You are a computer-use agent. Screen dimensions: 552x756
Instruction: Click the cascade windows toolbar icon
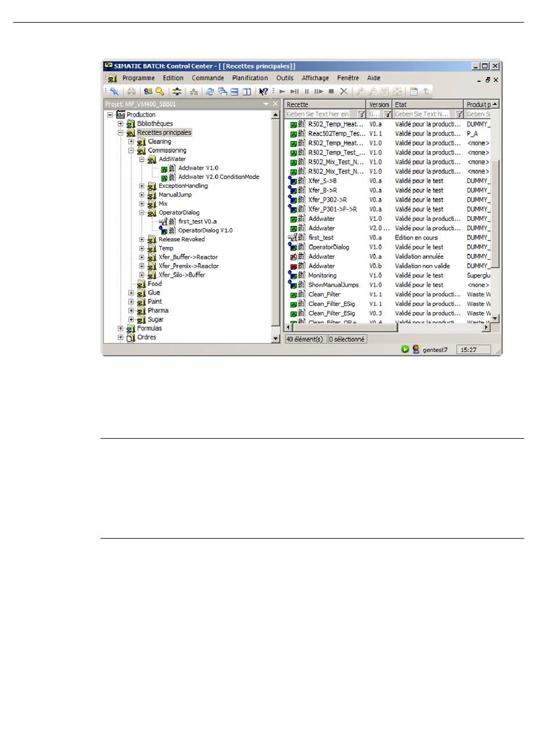tap(223, 91)
